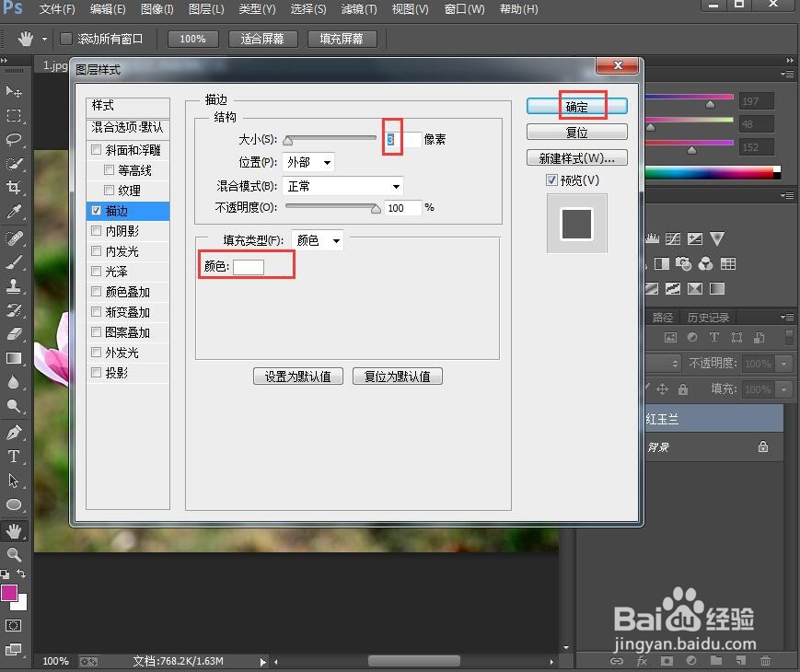Click the 新建样式 button
The height and width of the screenshot is (672, 800).
(x=577, y=157)
